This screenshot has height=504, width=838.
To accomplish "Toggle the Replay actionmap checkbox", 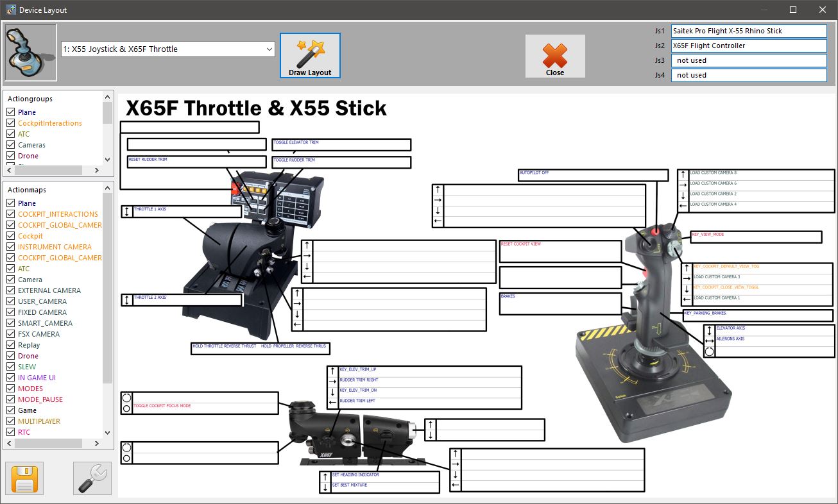I will (x=11, y=345).
